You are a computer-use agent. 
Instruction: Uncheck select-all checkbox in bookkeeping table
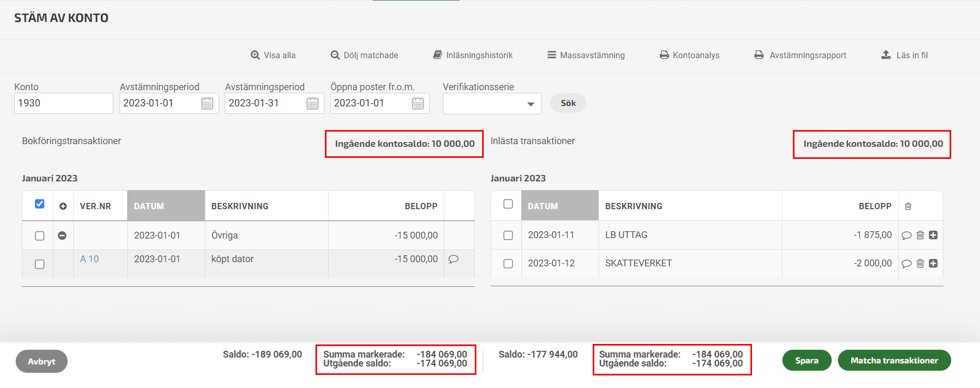click(39, 204)
